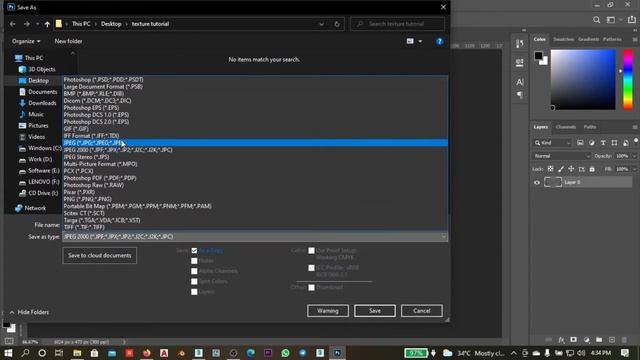Open the Paragraph panel icon

[x=520, y=95]
